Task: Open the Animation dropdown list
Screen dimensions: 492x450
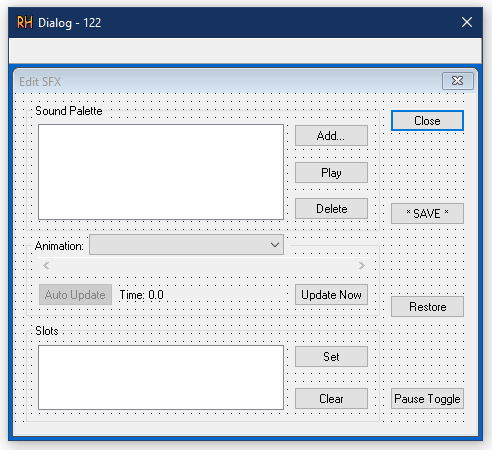Action: (186, 245)
